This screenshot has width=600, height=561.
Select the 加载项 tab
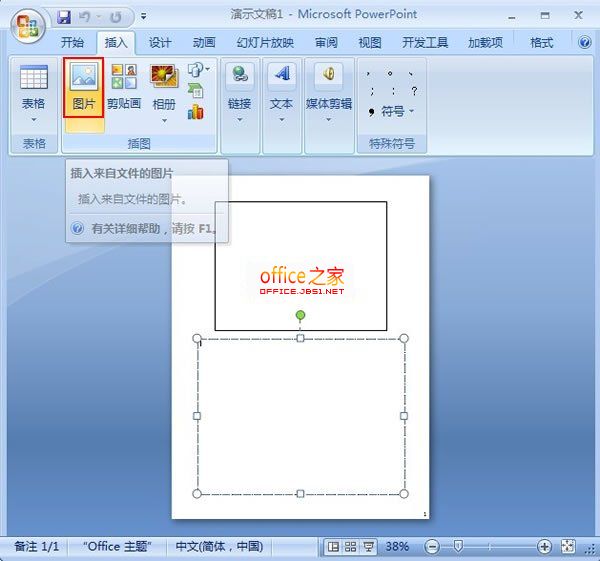click(485, 42)
